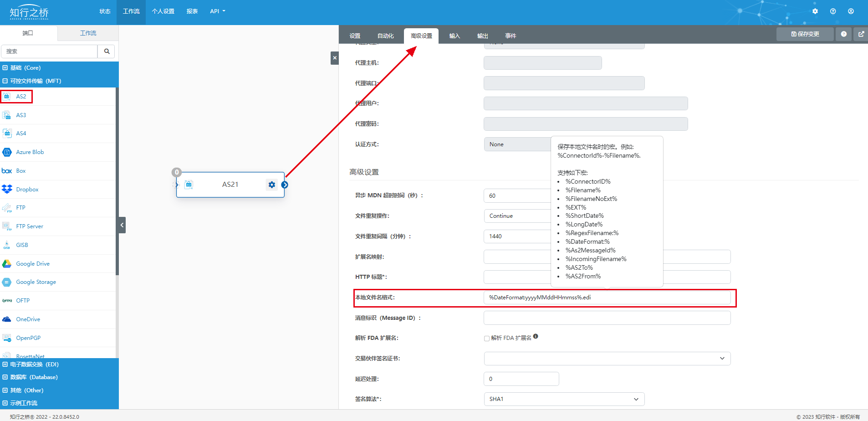Select the OFTP connector

click(x=58, y=301)
